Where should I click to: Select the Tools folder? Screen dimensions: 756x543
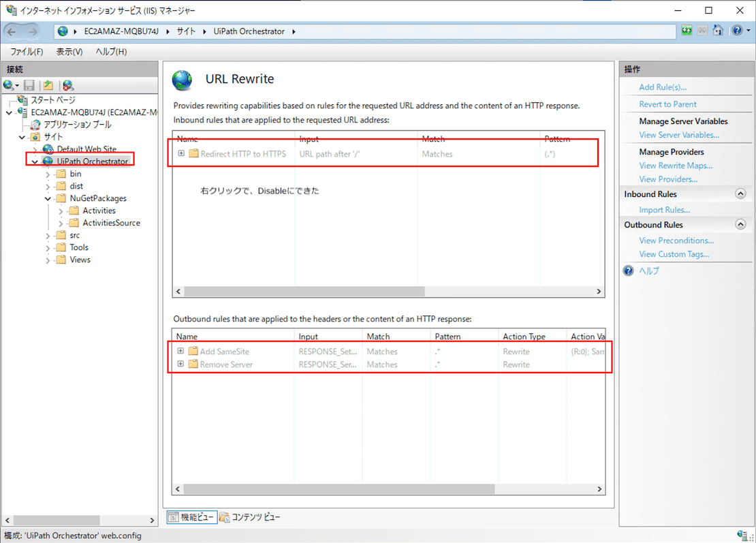pyautogui.click(x=79, y=247)
